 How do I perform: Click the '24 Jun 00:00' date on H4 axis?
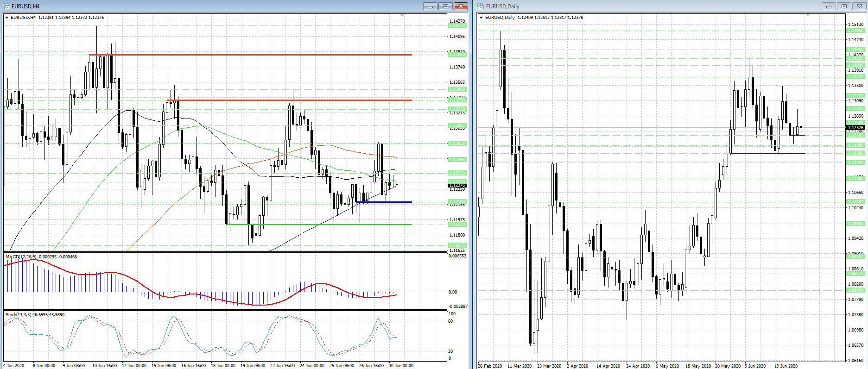[x=312, y=366]
